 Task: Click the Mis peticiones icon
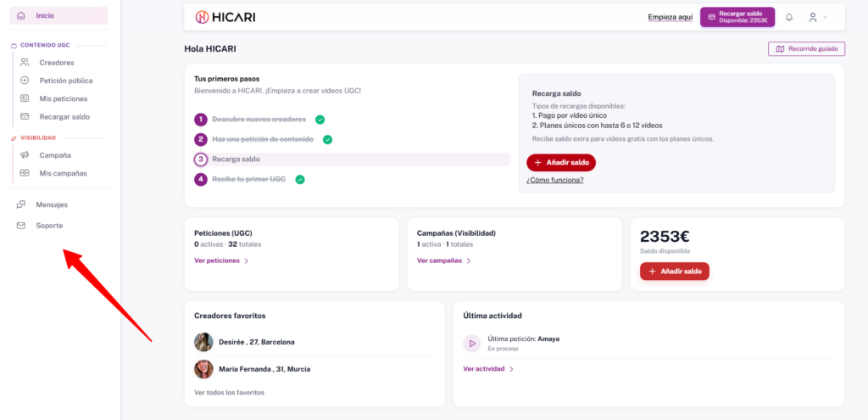click(x=25, y=98)
